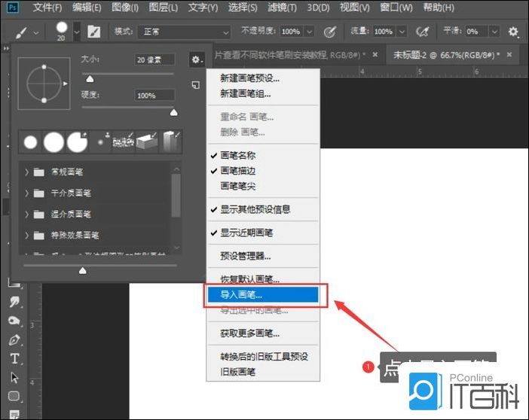Toggle pressure for opacity icon
Screen dimensions: 529x420
tap(329, 32)
